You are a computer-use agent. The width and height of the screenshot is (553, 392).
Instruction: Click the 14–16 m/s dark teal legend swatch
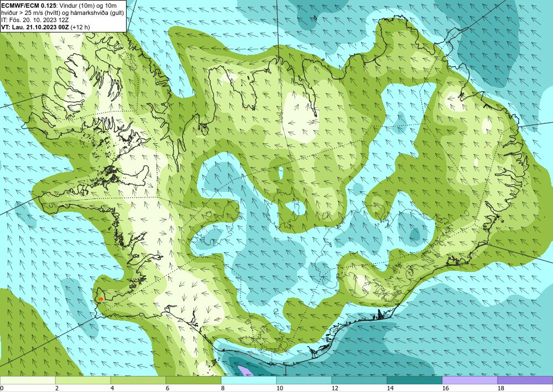pyautogui.click(x=414, y=380)
